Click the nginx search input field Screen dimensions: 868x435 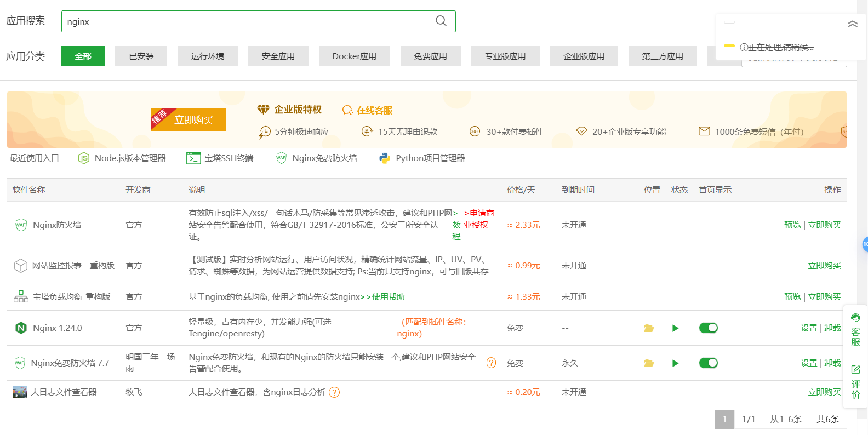point(247,21)
